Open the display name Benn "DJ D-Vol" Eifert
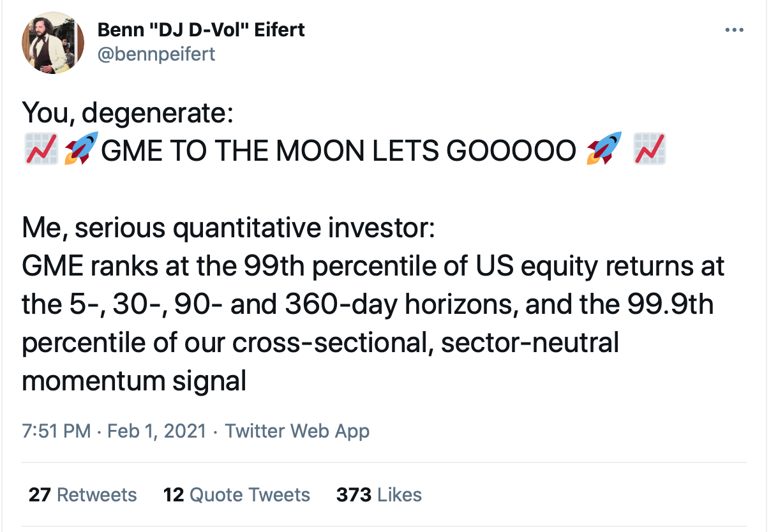The height and width of the screenshot is (532, 771). [201, 29]
